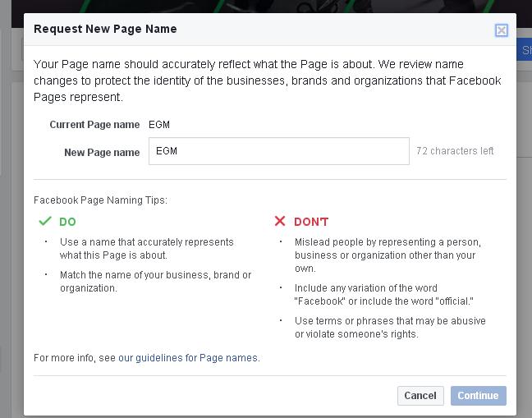
Task: Click the current page name value EGM
Action: pos(159,125)
